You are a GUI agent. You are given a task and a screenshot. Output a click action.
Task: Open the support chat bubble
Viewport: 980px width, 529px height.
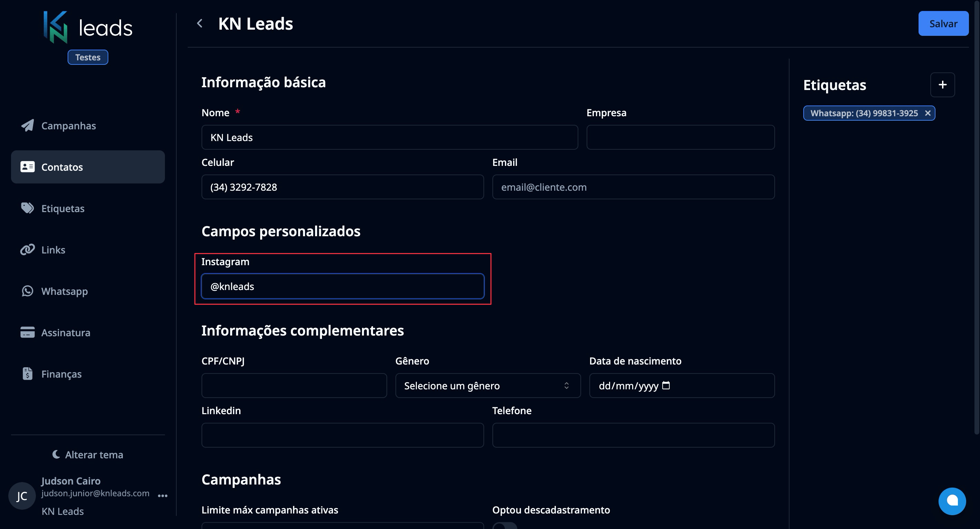pos(952,501)
